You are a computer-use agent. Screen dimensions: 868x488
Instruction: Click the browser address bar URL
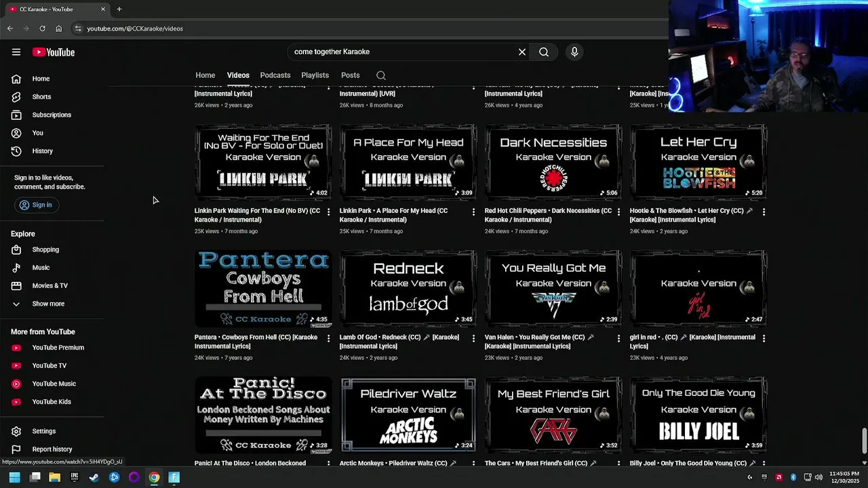click(135, 28)
